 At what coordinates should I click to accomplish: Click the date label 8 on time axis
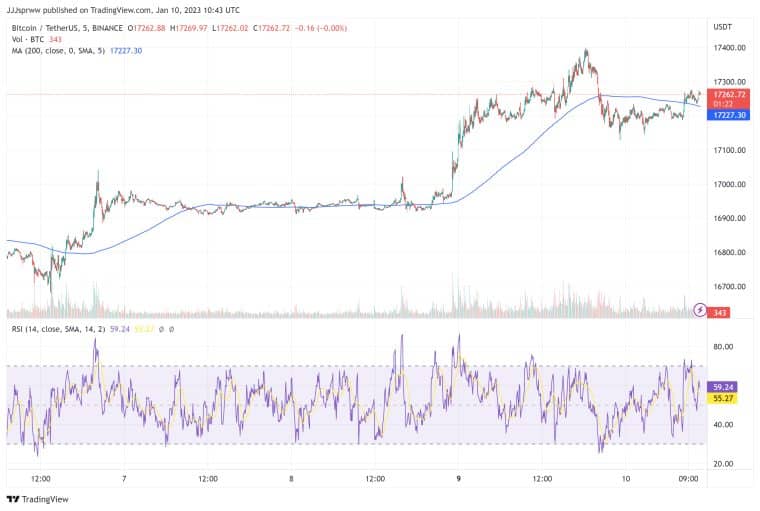(x=291, y=479)
